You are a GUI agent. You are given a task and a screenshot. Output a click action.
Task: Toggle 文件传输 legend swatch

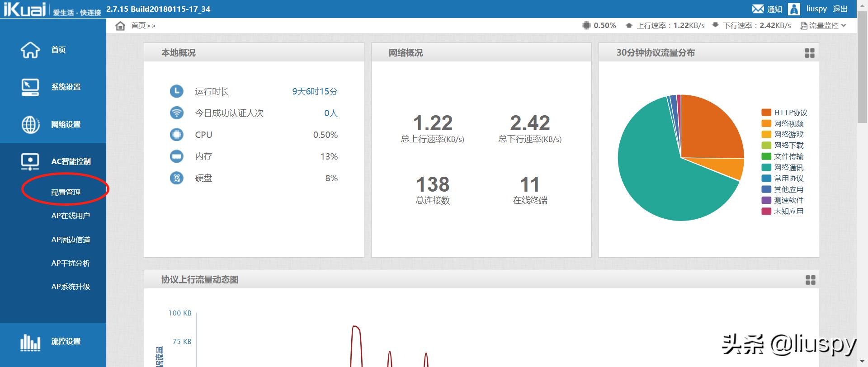click(x=766, y=156)
